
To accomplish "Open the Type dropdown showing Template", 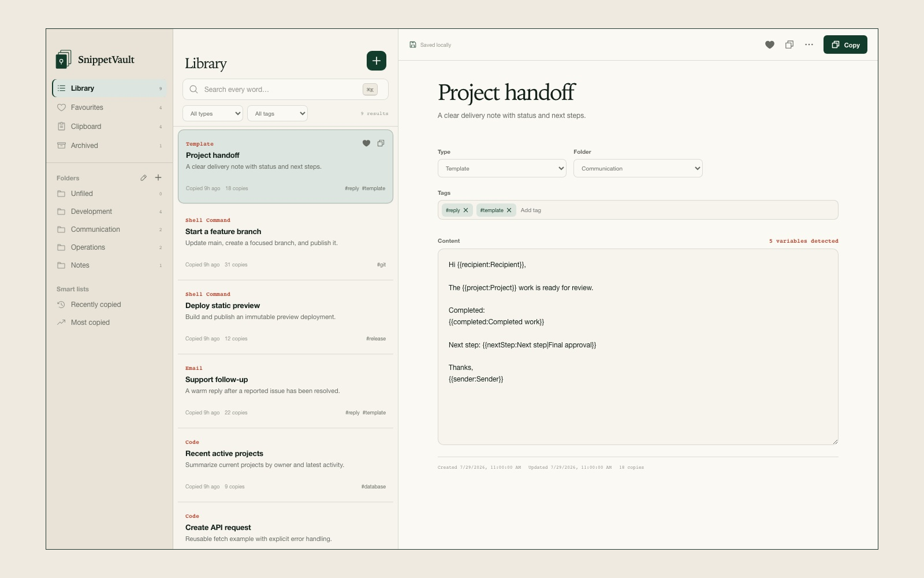I will coord(502,168).
